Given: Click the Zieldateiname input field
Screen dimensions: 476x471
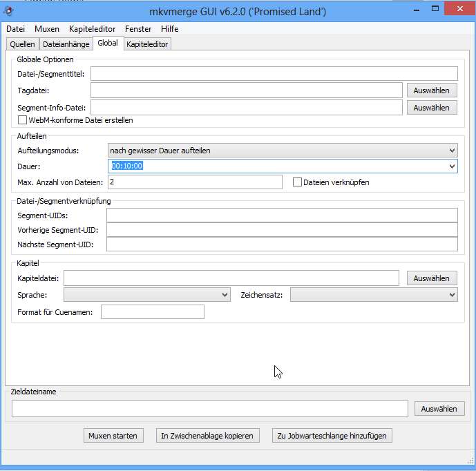Looking at the screenshot, I should tap(210, 408).
